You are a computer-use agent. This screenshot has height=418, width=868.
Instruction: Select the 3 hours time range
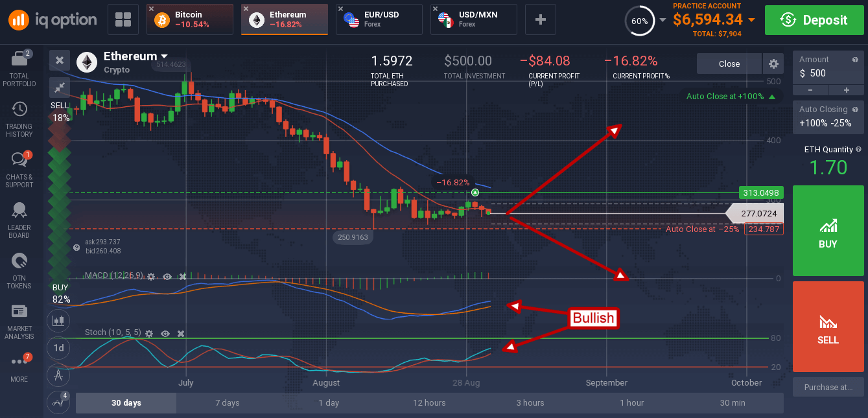click(530, 402)
